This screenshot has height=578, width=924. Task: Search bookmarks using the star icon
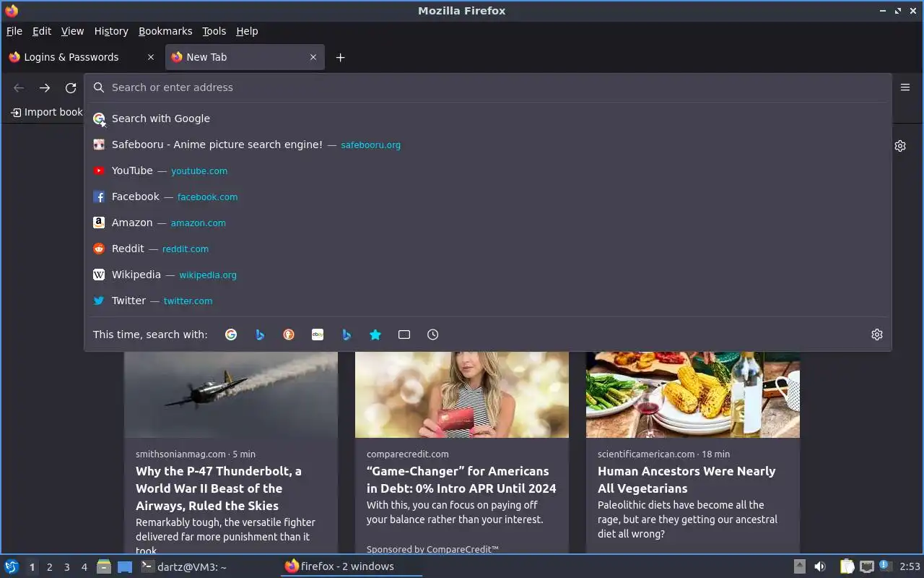click(375, 335)
